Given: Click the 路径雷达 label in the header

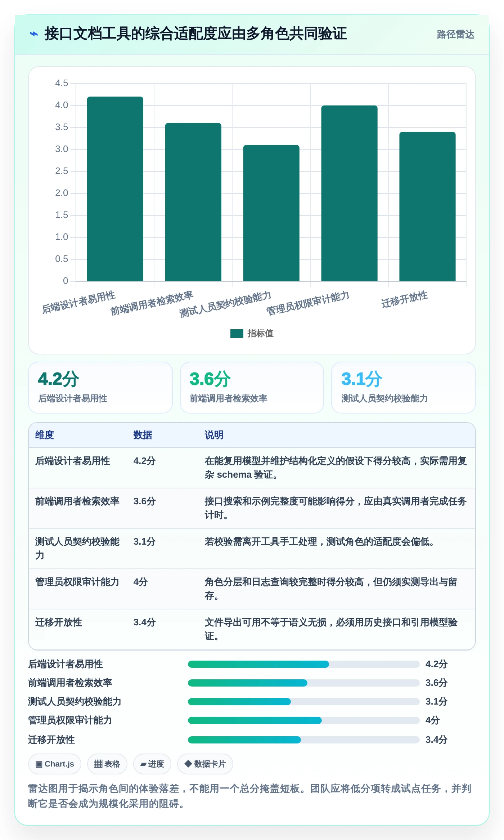Looking at the screenshot, I should point(455,35).
